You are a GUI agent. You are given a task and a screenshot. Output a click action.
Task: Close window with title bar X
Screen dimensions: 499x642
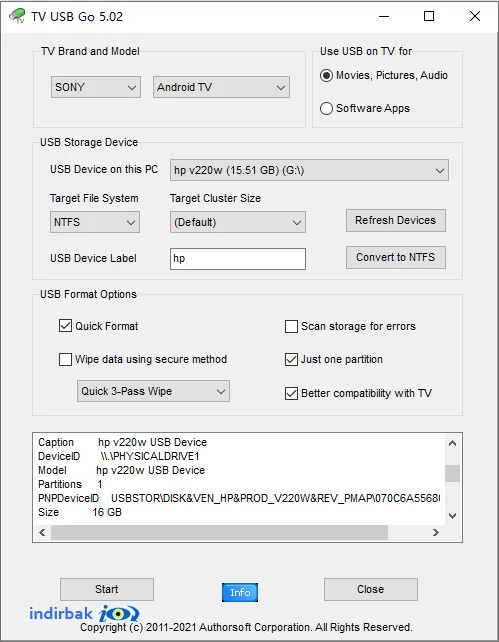475,16
